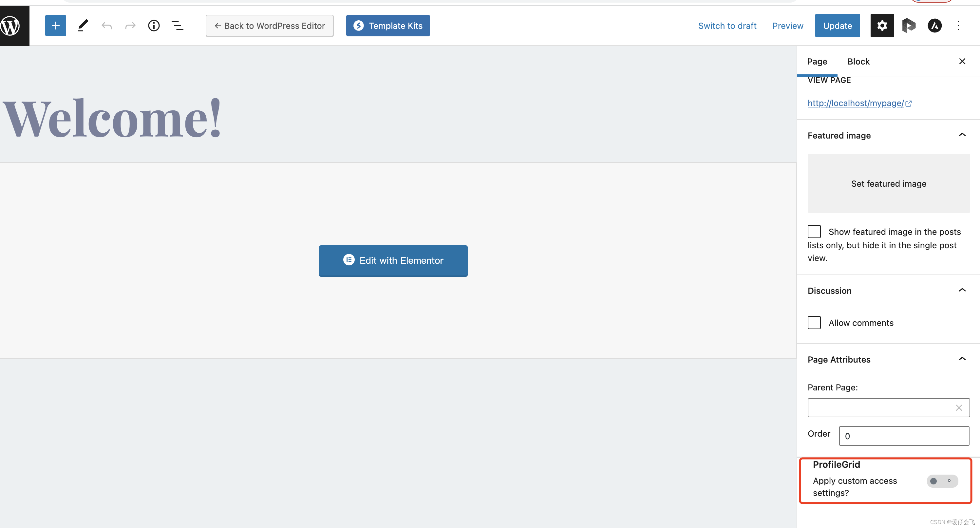Toggle the settings gear icon
Image resolution: width=980 pixels, height=528 pixels.
coord(882,26)
